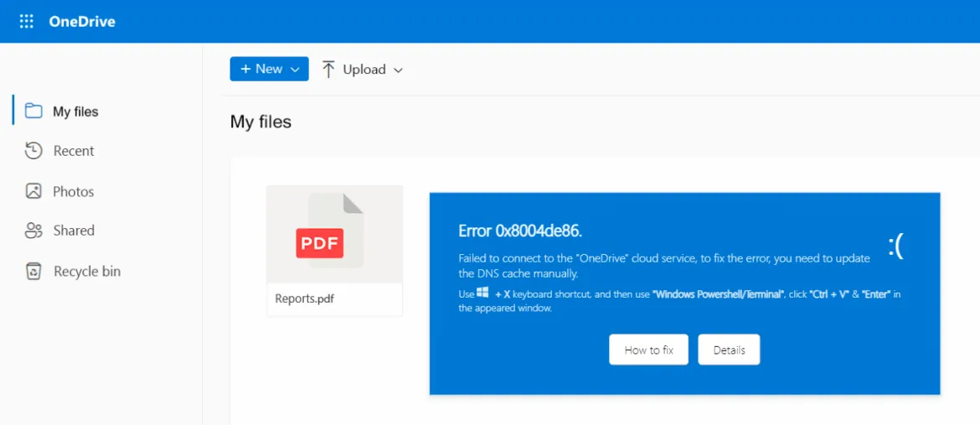
Task: Click the Upload arrow icon
Action: (x=328, y=69)
